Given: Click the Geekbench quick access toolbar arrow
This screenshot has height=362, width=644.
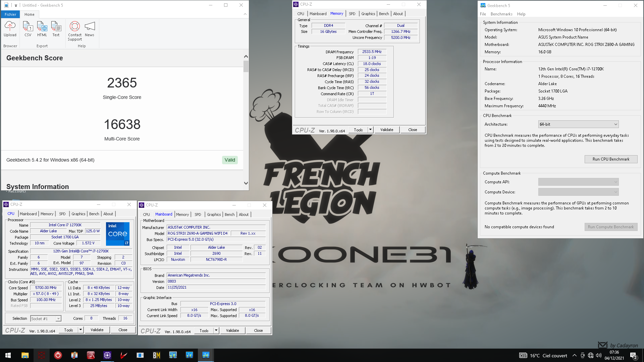Looking at the screenshot, I should [x=16, y=5].
